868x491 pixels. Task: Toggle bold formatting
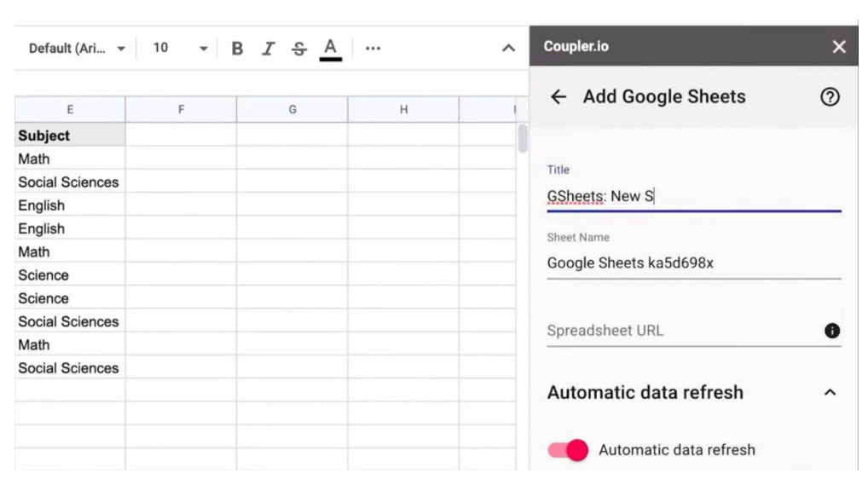237,49
